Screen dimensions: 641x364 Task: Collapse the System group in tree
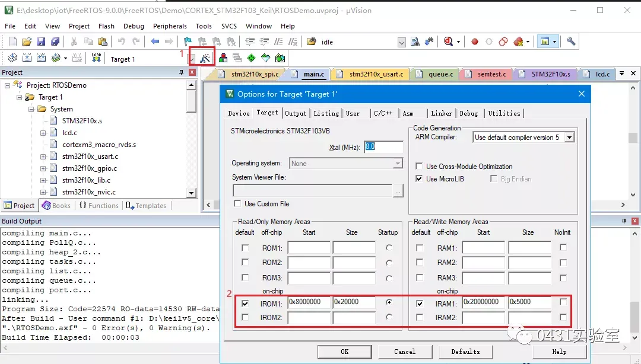[x=31, y=109]
